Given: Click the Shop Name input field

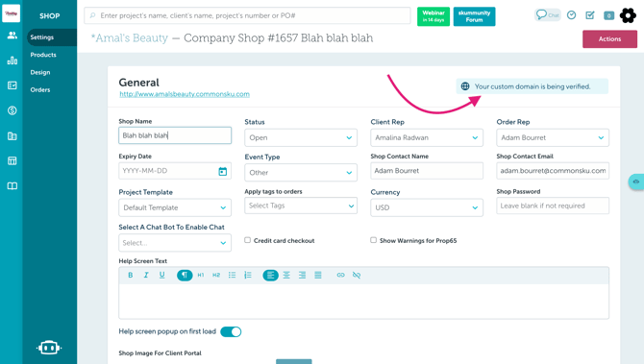Looking at the screenshot, I should pos(175,135).
